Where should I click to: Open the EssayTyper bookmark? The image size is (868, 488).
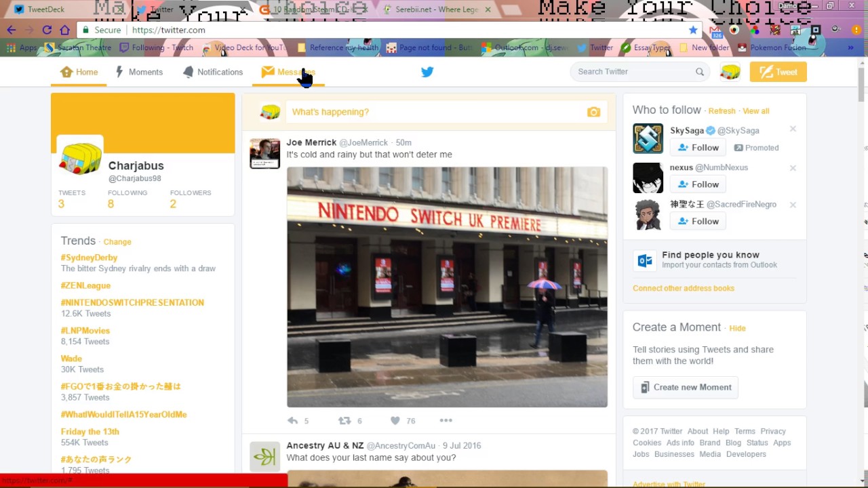click(645, 47)
